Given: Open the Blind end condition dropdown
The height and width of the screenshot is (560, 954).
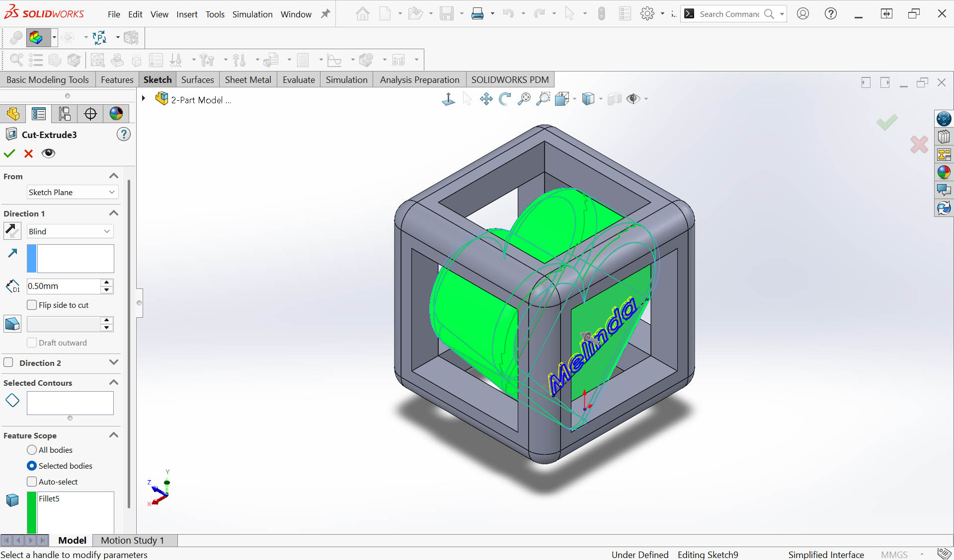Looking at the screenshot, I should (70, 231).
